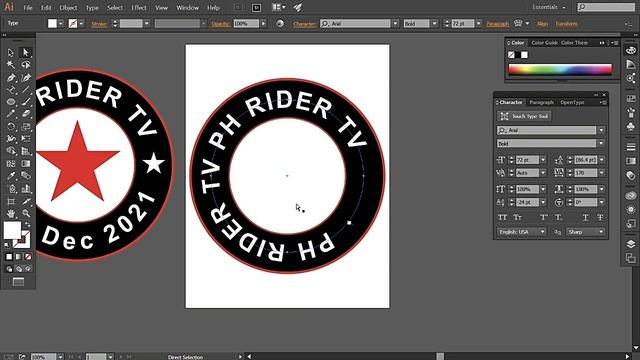Open Layers panel from right dock
The width and height of the screenshot is (640, 360).
click(x=631, y=244)
